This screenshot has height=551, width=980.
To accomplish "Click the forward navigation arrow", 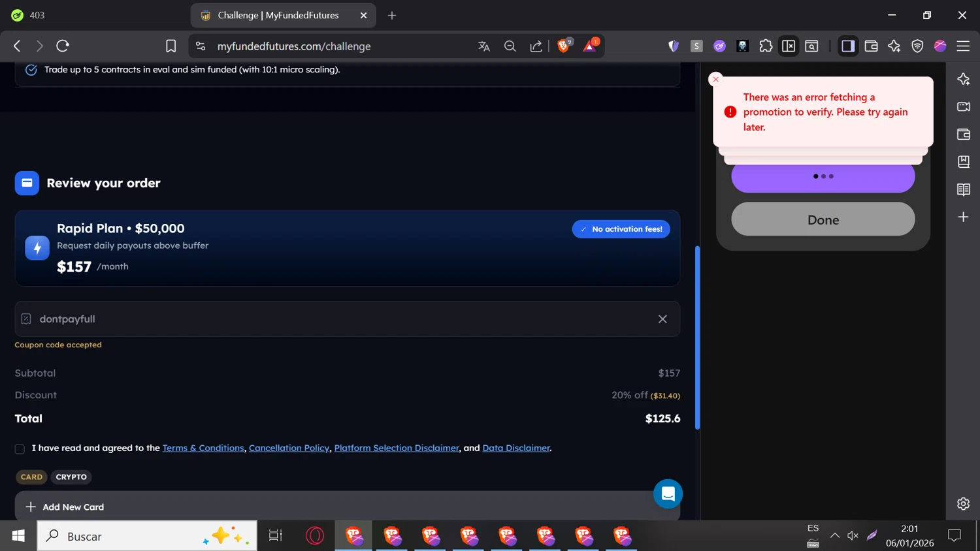I will 39,46.
